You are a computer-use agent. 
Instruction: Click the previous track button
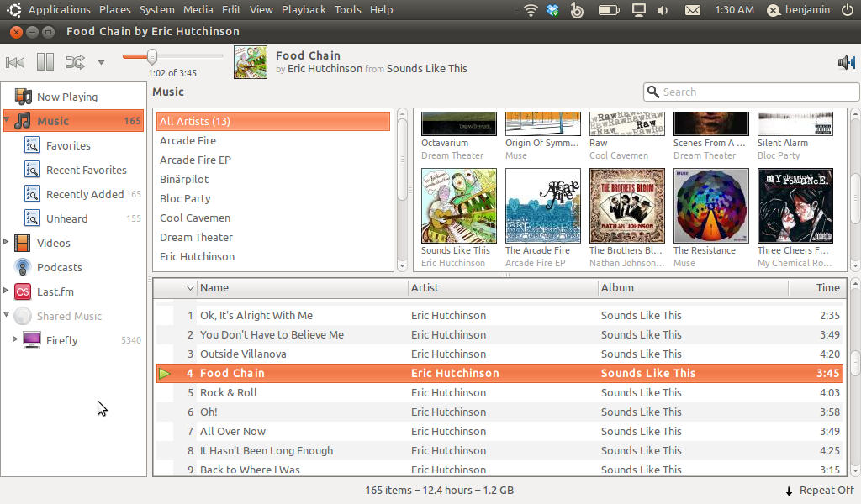click(15, 62)
